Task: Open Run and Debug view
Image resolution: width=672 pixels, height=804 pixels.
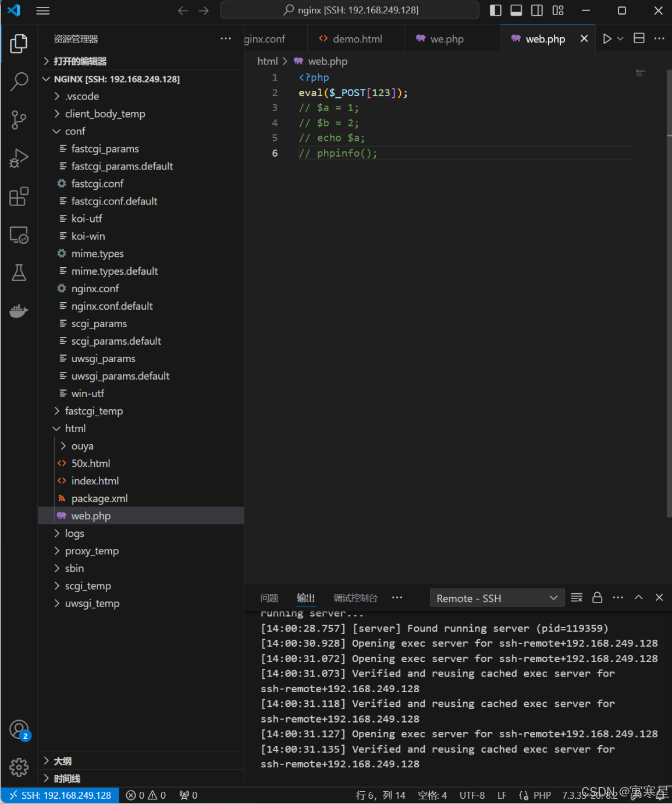Action: [x=19, y=158]
